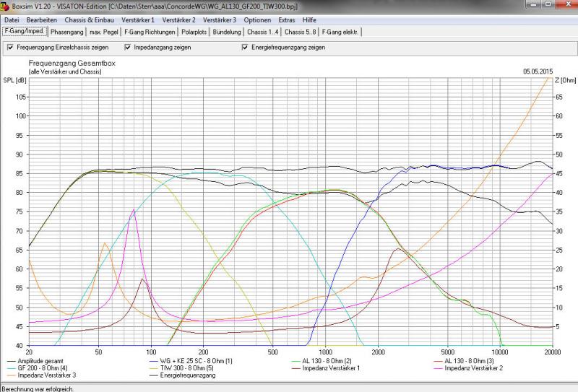This screenshot has width=578, height=392.
Task: Open the Extras menu
Action: (287, 19)
